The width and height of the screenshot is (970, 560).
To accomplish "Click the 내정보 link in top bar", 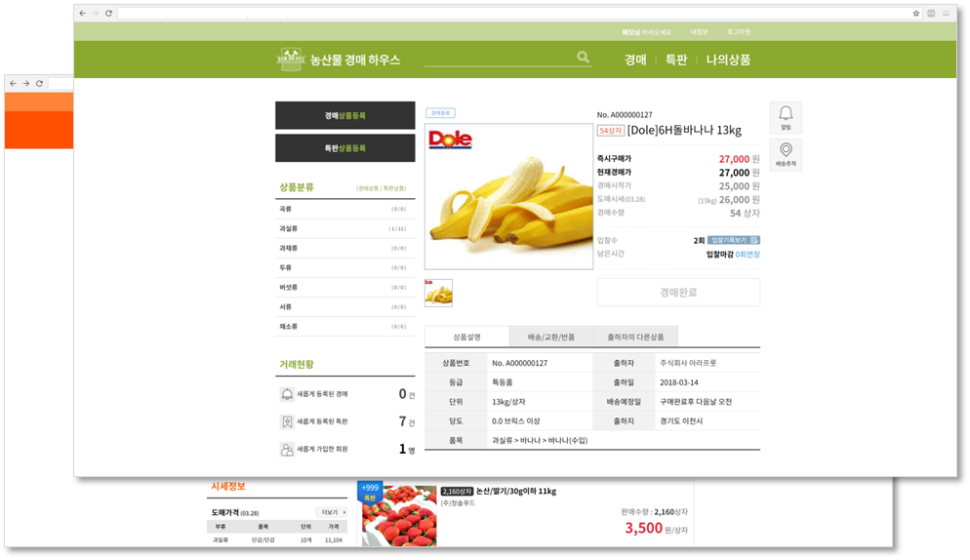I will coord(699,31).
